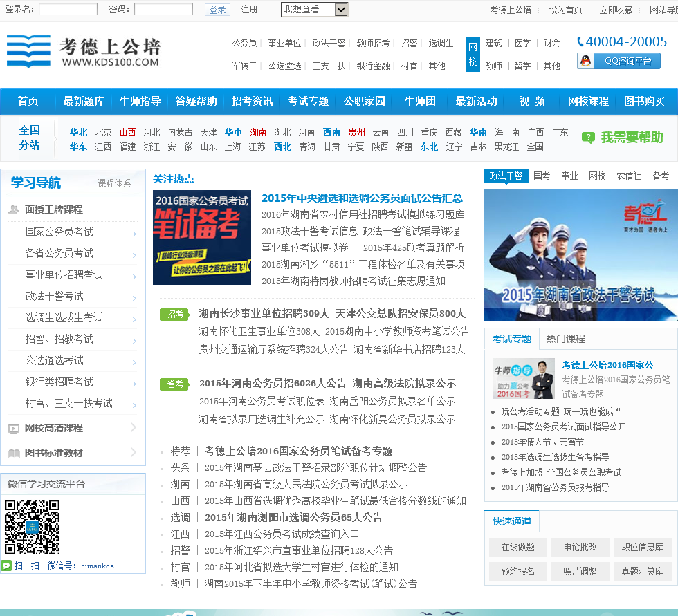Click the phone icon beside 40004-20005
The width and height of the screenshot is (678, 616).
click(x=580, y=41)
